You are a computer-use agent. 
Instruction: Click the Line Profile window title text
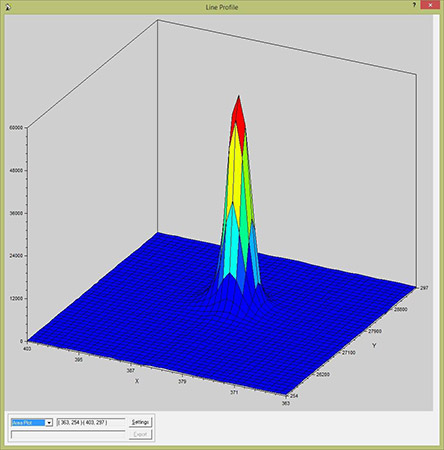pos(222,7)
